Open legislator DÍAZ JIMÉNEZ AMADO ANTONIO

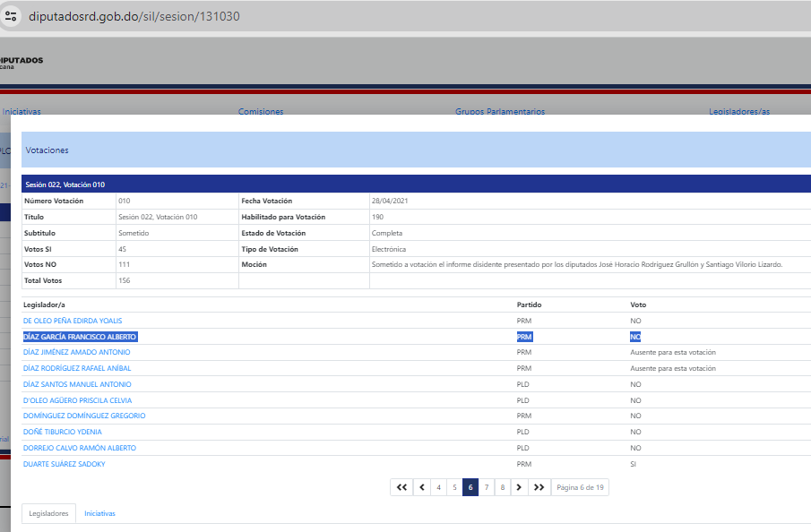point(76,352)
